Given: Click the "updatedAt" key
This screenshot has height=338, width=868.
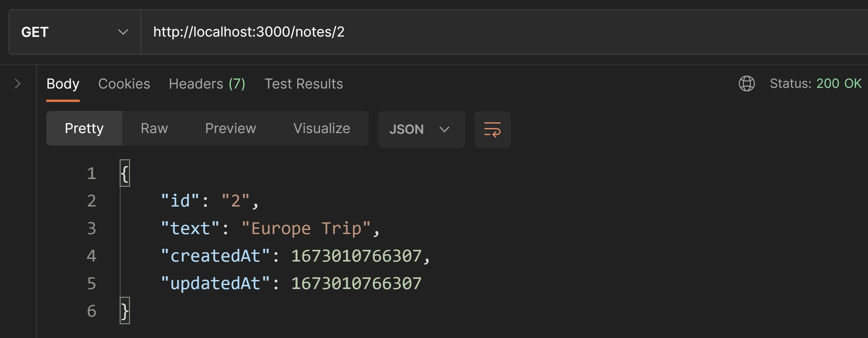Looking at the screenshot, I should point(215,283).
